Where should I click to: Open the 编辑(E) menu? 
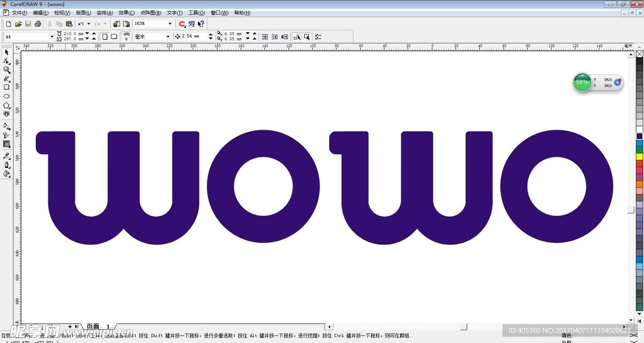click(41, 13)
